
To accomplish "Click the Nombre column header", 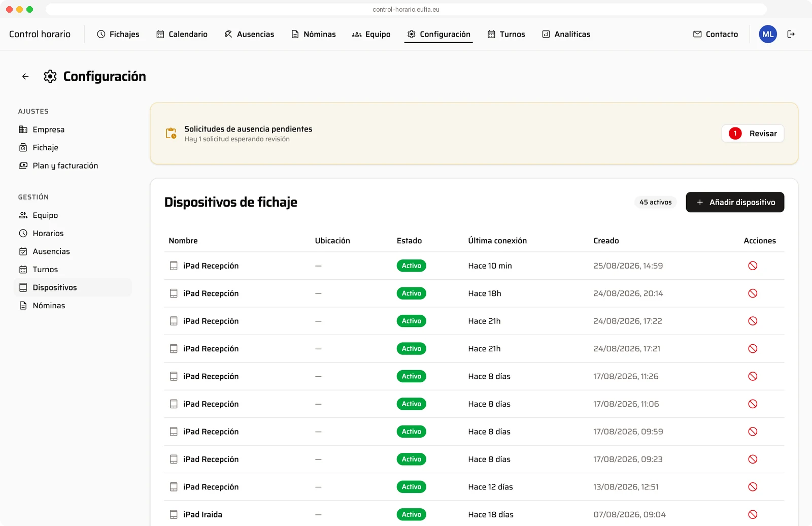I will pyautogui.click(x=183, y=241).
